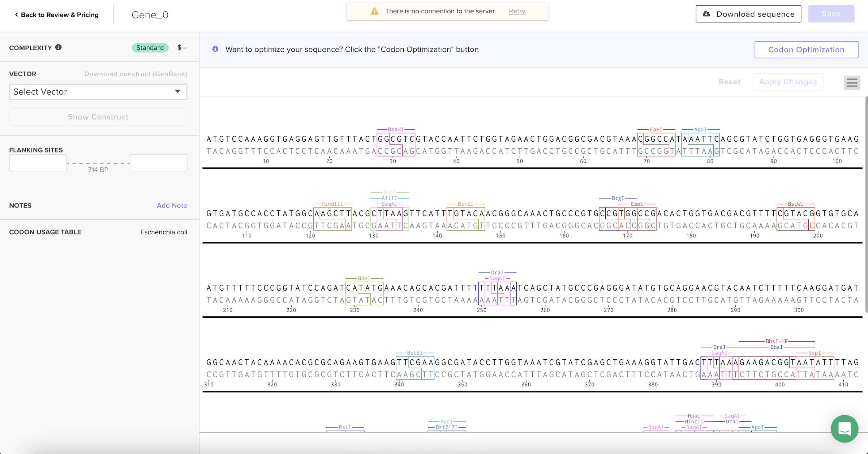Expand the vector list with the dropdown arrow

[x=177, y=91]
